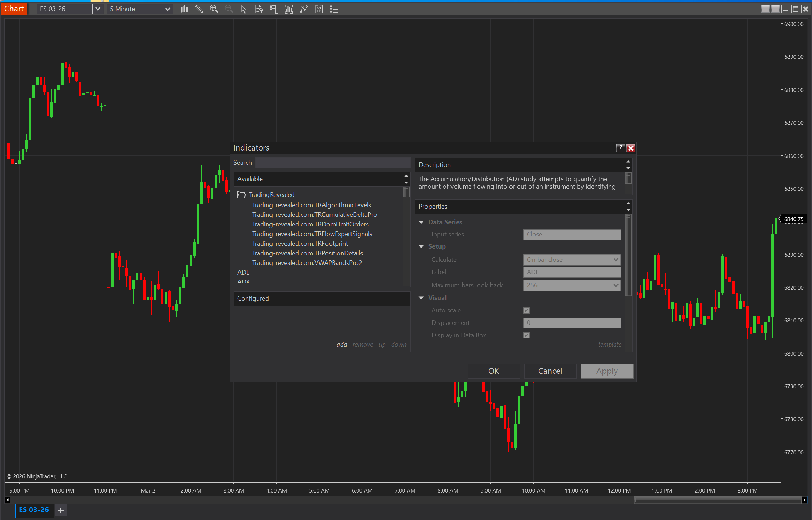Viewport: 812px width, 520px height.
Task: Select the drawing tools pencil icon
Action: point(199,9)
